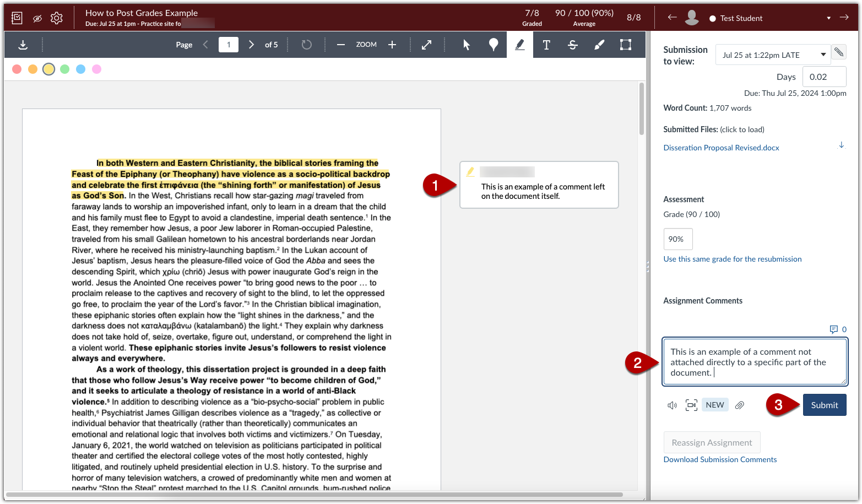Rotate the document view
This screenshot has width=862, height=504.
click(307, 45)
